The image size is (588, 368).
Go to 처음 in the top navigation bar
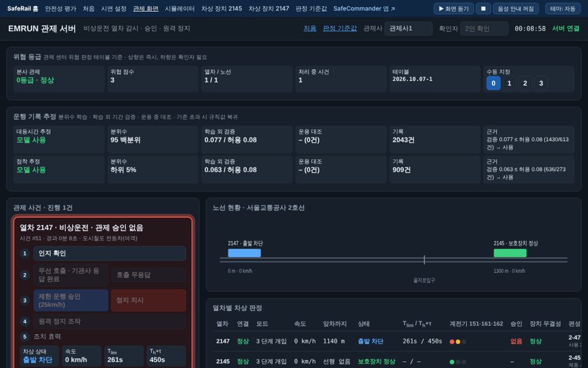pyautogui.click(x=88, y=8)
